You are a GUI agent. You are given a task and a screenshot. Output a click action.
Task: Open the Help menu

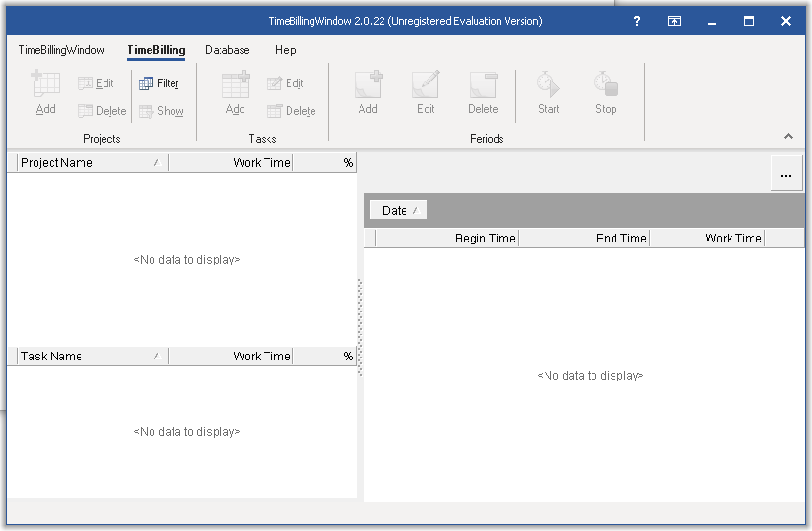(x=286, y=50)
